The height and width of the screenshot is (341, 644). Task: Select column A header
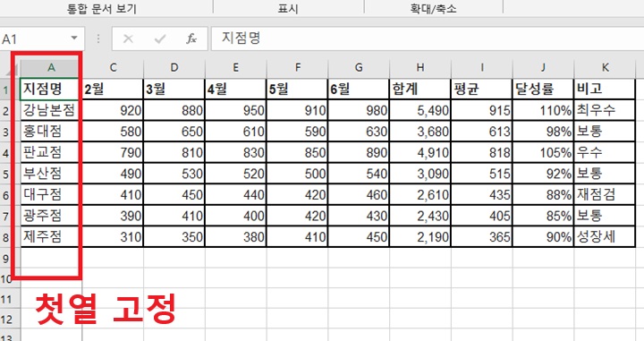51,68
